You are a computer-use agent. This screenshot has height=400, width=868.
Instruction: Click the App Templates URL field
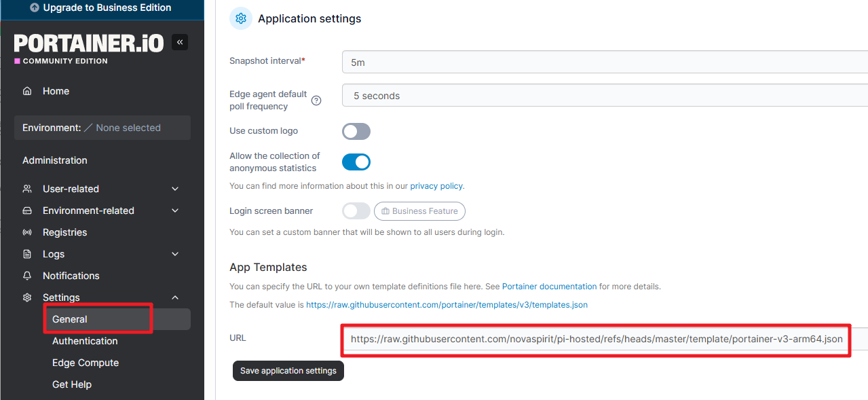(x=605, y=339)
